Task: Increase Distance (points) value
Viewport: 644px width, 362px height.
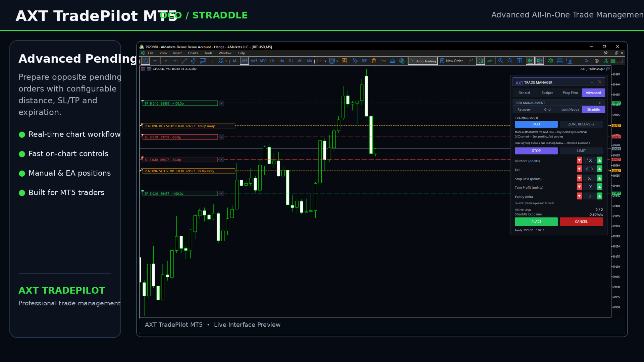Action: tap(600, 160)
